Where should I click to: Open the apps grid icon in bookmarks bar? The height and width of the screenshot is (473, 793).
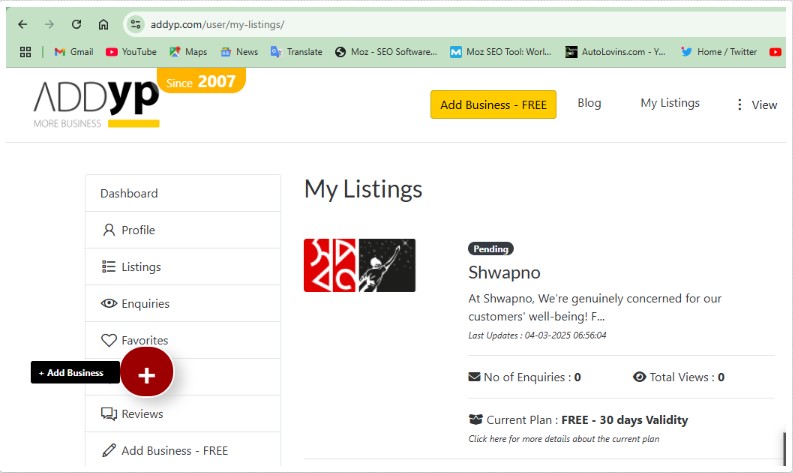(25, 52)
